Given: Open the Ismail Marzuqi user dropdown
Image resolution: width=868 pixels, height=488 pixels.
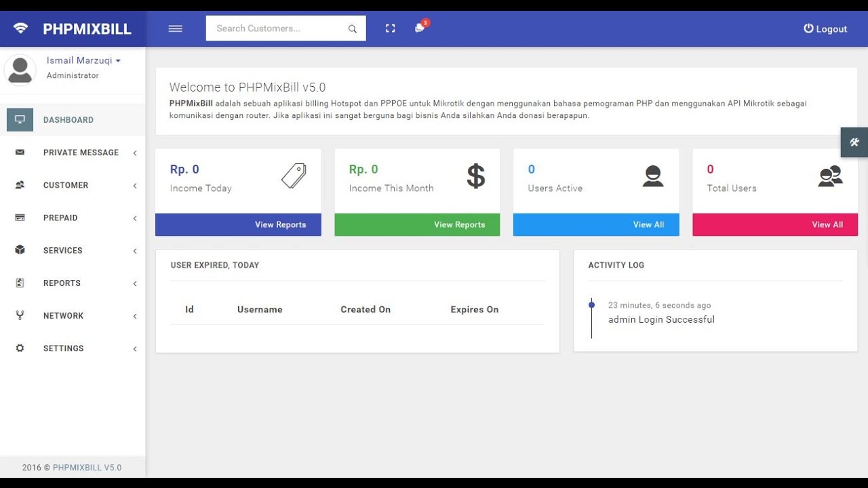Looking at the screenshot, I should [83, 60].
